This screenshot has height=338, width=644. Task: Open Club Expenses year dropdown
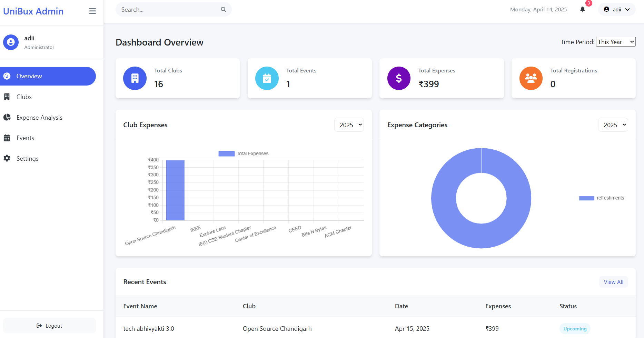pos(349,125)
